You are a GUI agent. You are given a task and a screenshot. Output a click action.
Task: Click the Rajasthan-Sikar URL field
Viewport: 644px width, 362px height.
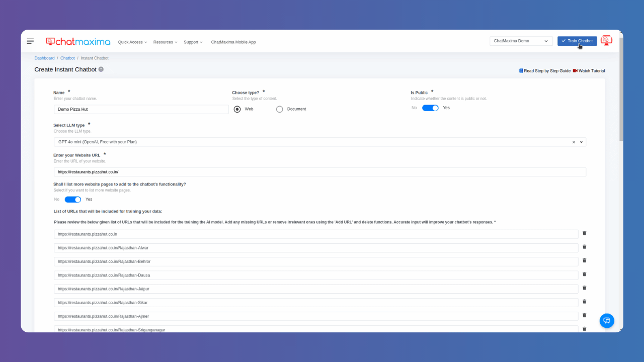tap(316, 303)
